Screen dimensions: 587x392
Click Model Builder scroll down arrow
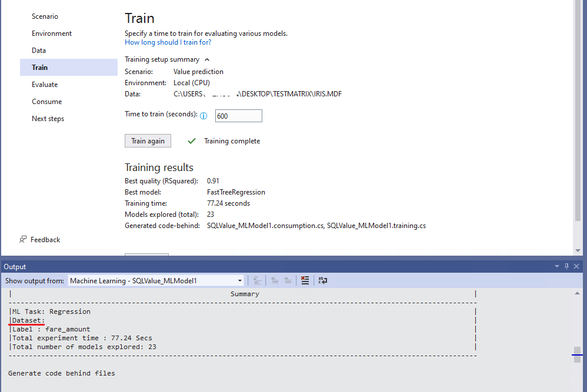pos(578,250)
